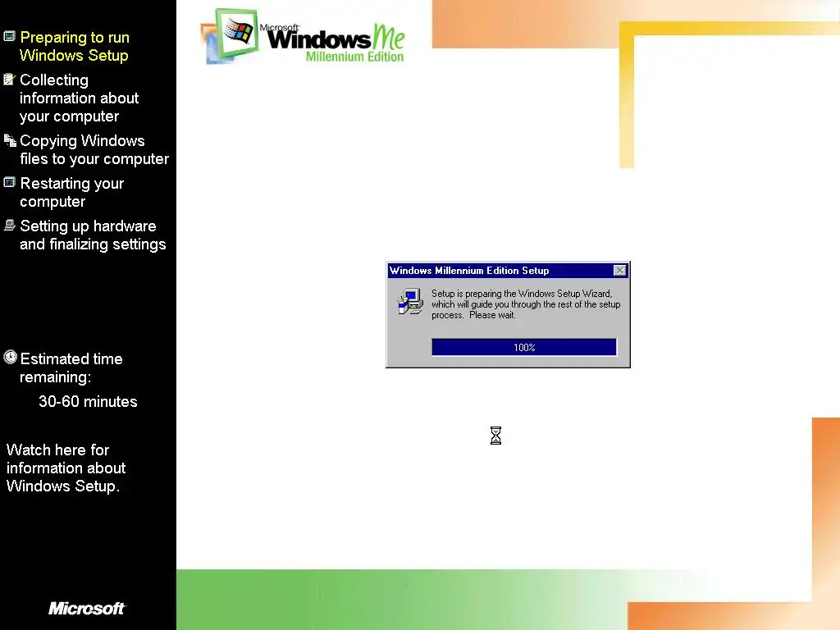Screen dimensions: 840x630
Task: Click the clock icon beside Estimated time remaining
Action: click(x=10, y=358)
